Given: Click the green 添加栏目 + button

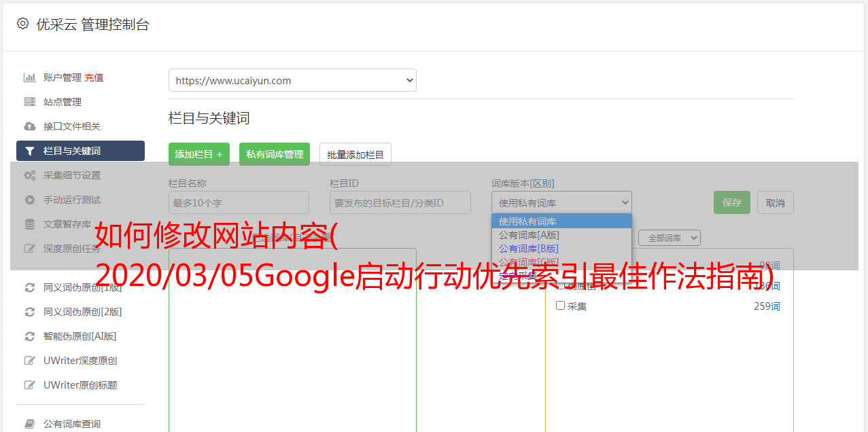Looking at the screenshot, I should [x=199, y=154].
